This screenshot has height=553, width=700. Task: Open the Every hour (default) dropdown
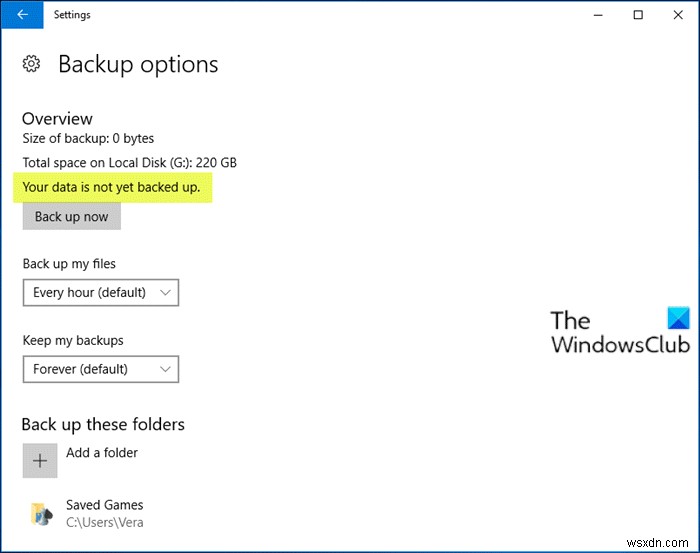(101, 293)
